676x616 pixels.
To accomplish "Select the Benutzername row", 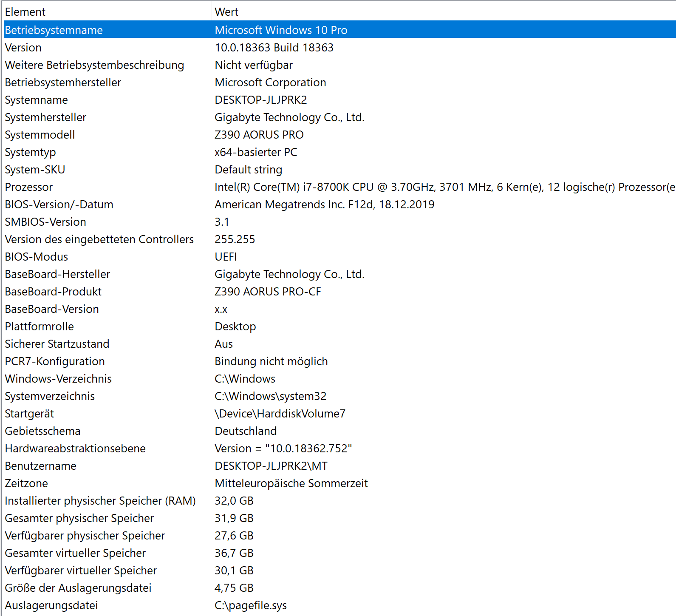I will coord(339,466).
